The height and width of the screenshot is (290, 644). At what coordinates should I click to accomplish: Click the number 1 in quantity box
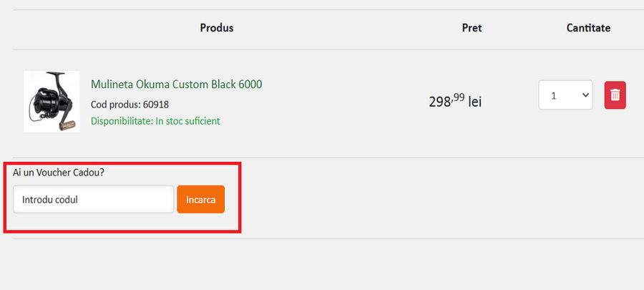[553, 95]
